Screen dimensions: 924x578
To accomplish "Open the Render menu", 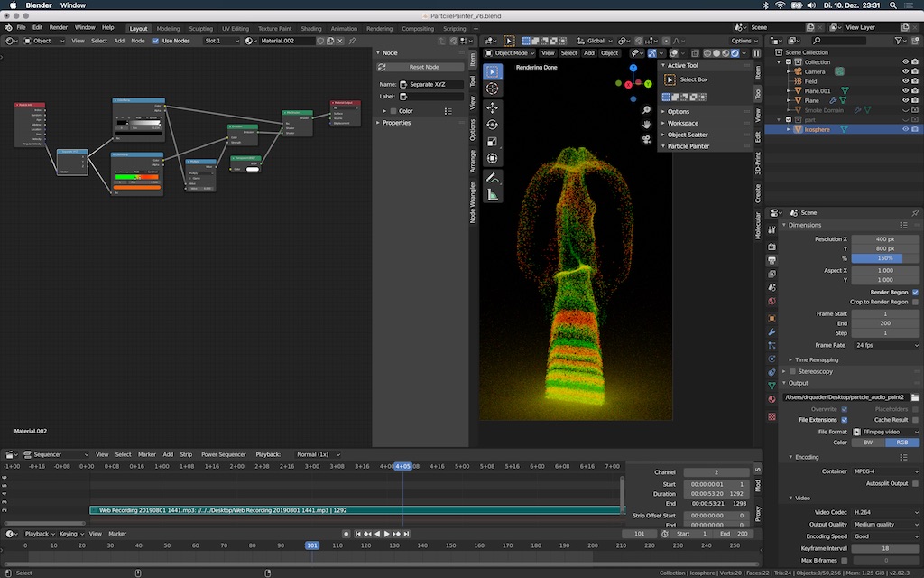I will 59,27.
